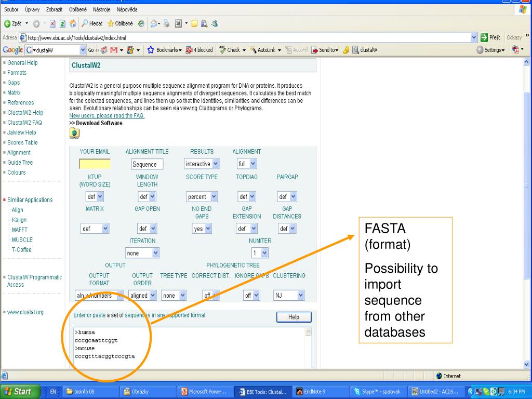Click Send to in the Google toolbar
Screen dimensions: 532x399
coord(325,50)
